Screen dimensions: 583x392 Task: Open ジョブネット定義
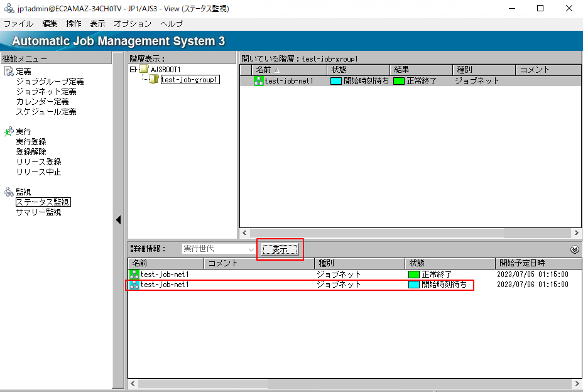(46, 92)
